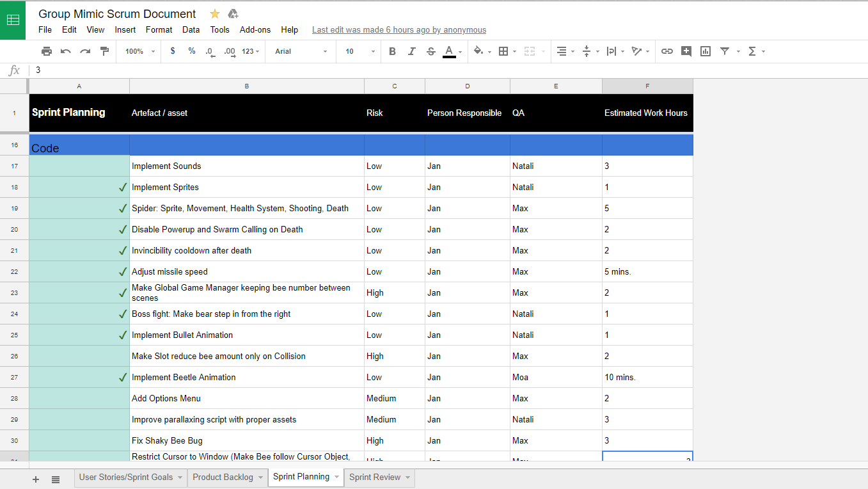Screen dimensions: 868x489
Task: Click the Print icon in toolbar
Action: (47, 51)
